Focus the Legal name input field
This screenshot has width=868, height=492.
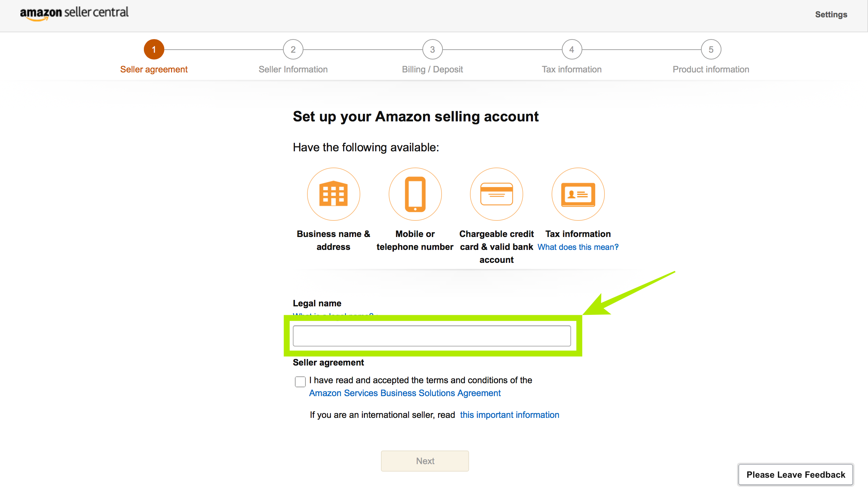[432, 336]
